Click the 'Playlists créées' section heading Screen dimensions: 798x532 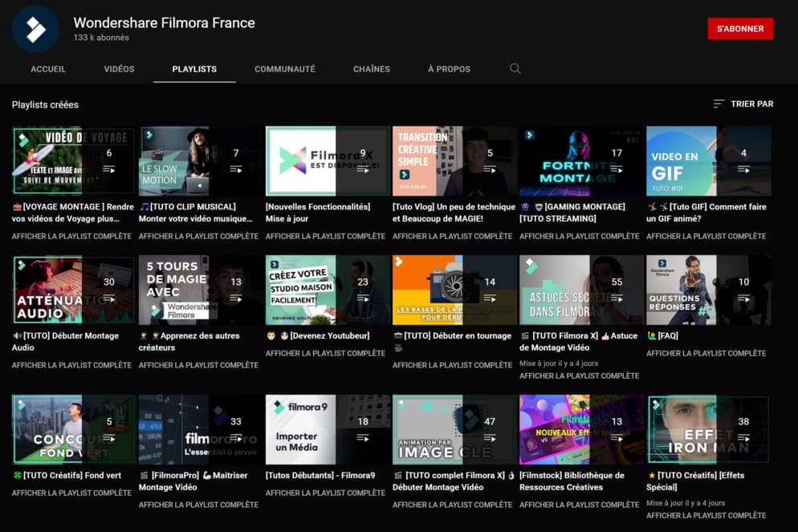[45, 105]
